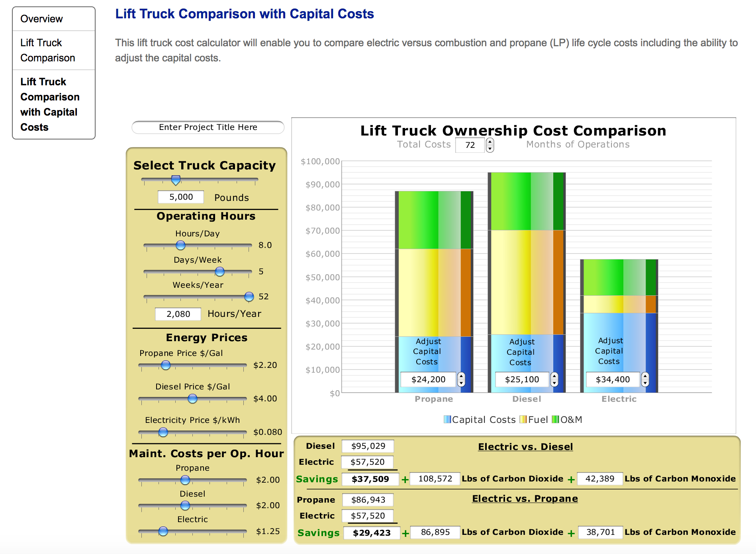Click the 38,701 Lbs of Carbon Monoxide value

coord(600,532)
